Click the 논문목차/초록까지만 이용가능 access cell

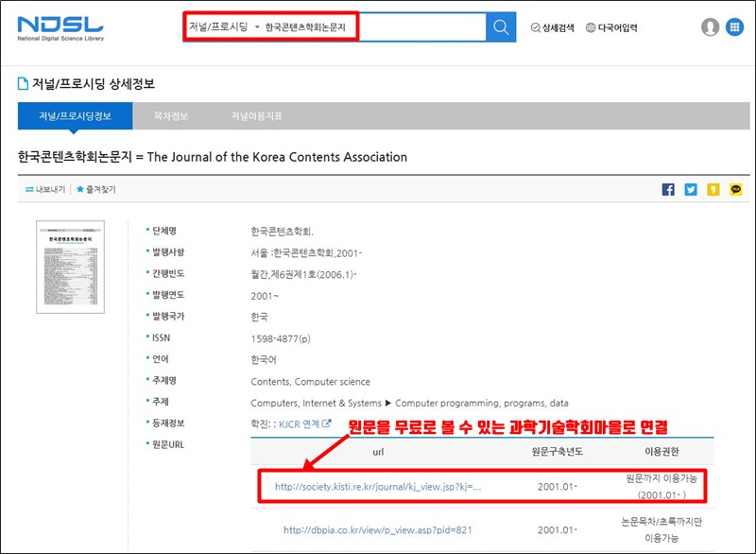click(x=661, y=529)
